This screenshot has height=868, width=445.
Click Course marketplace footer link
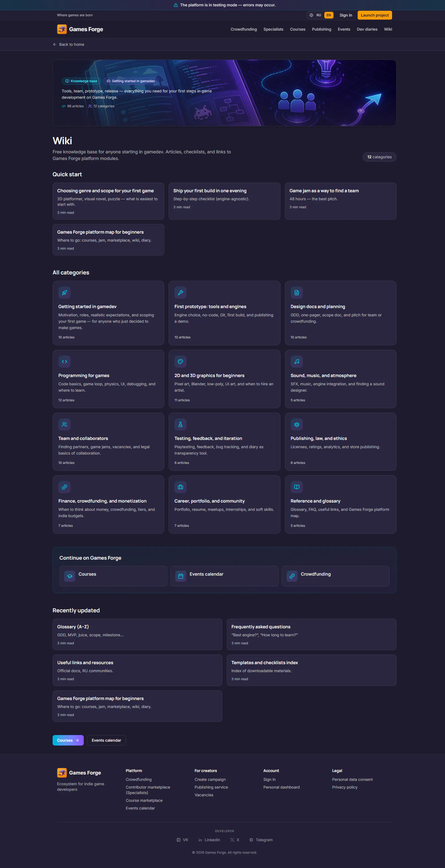pyautogui.click(x=144, y=800)
